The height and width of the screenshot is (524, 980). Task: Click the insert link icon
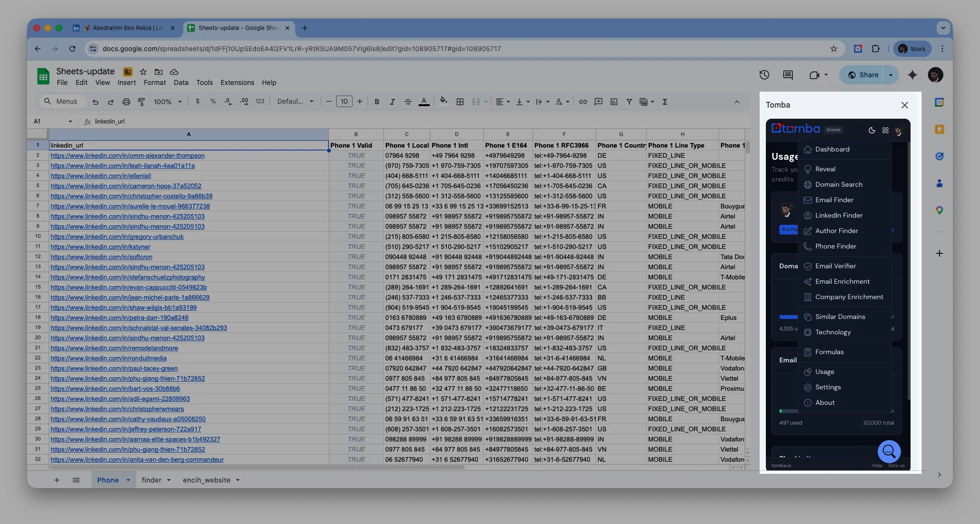(583, 102)
